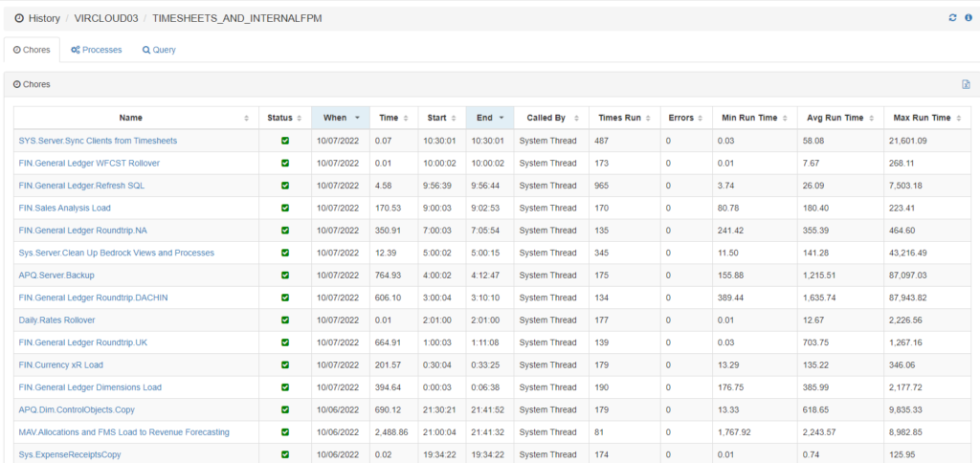980x463 pixels.
Task: Click the refresh icon in top-right header
Action: (952, 18)
